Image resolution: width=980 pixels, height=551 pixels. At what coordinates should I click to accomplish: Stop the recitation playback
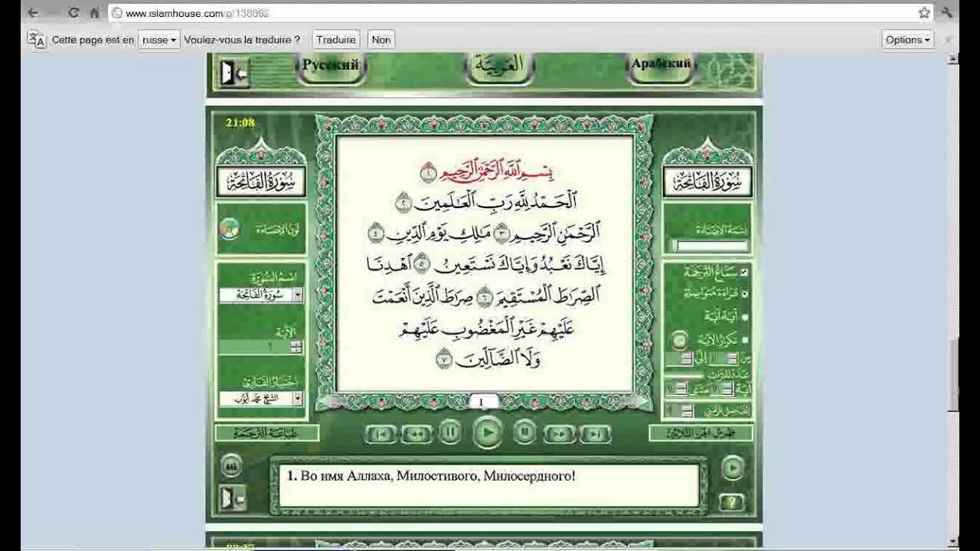point(524,433)
